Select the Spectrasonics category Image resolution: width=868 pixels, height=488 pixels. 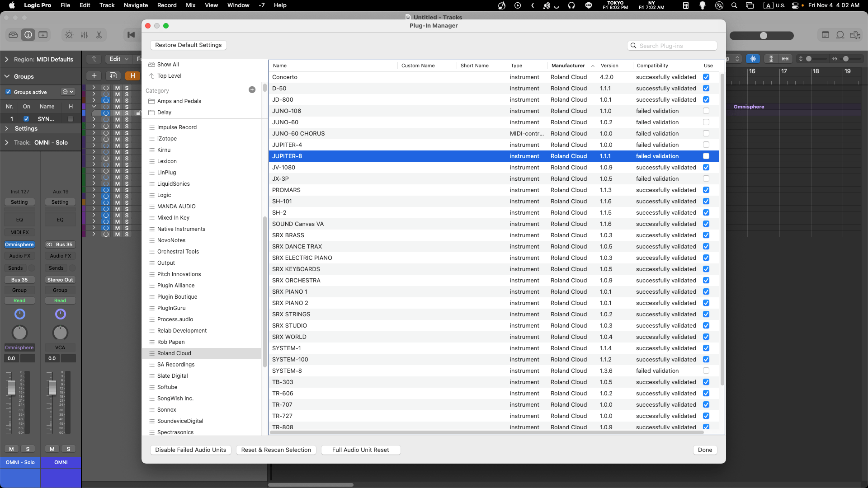tap(175, 432)
